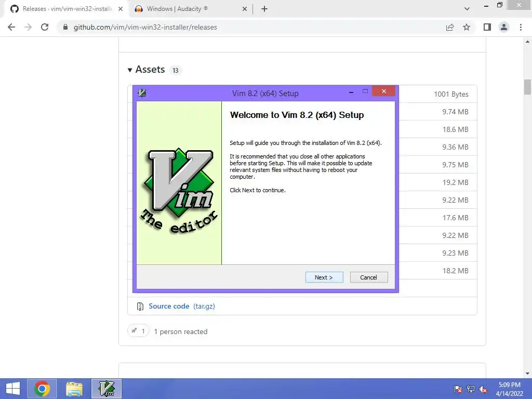The image size is (532, 399).
Task: Open the tab search dropdown arrow
Action: (x=467, y=9)
